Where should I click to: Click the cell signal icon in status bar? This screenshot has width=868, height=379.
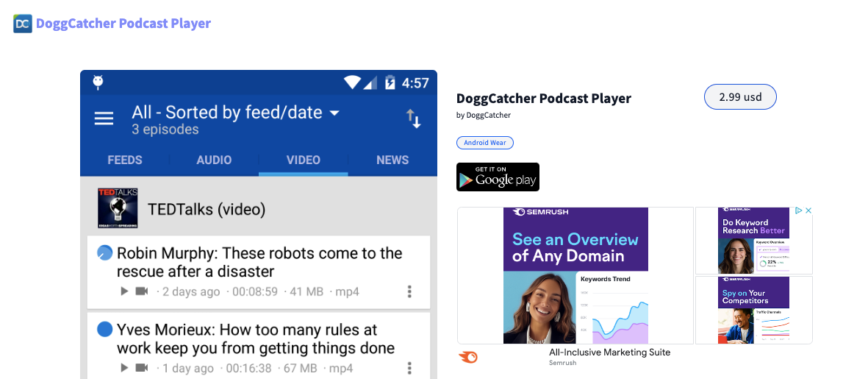point(370,82)
